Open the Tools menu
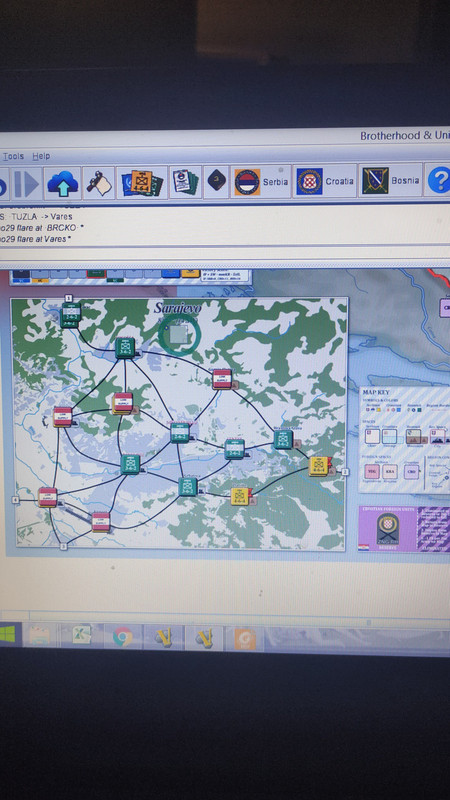This screenshot has height=800, width=450. (x=12, y=156)
